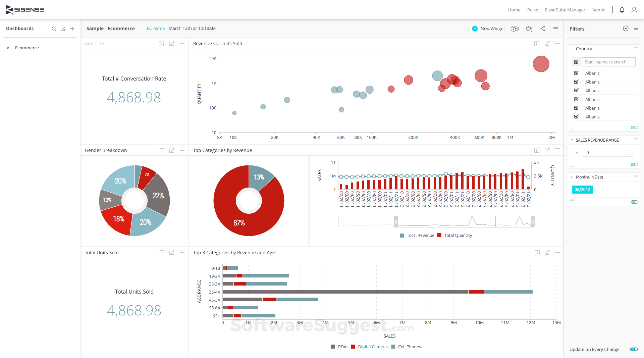This screenshot has height=358, width=644.
Task: Open the ElasticCube Manager menu item
Action: [565, 10]
